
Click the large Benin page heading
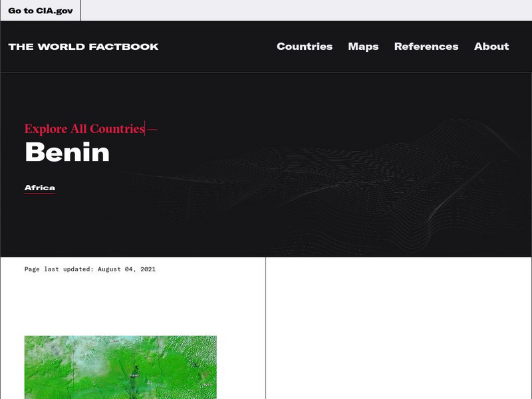66,152
